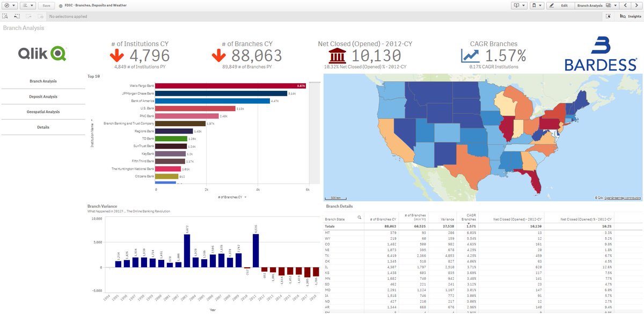Go to the next sheet

pos(636,5)
